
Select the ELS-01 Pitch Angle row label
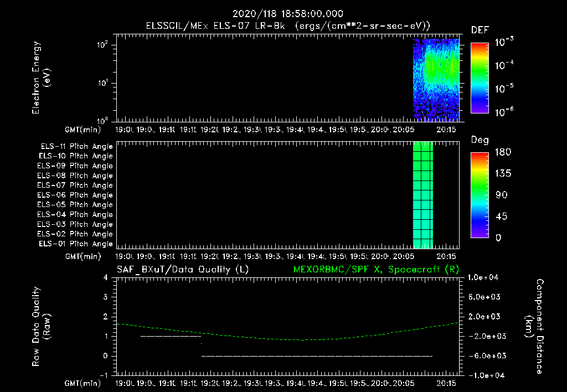[x=75, y=244]
